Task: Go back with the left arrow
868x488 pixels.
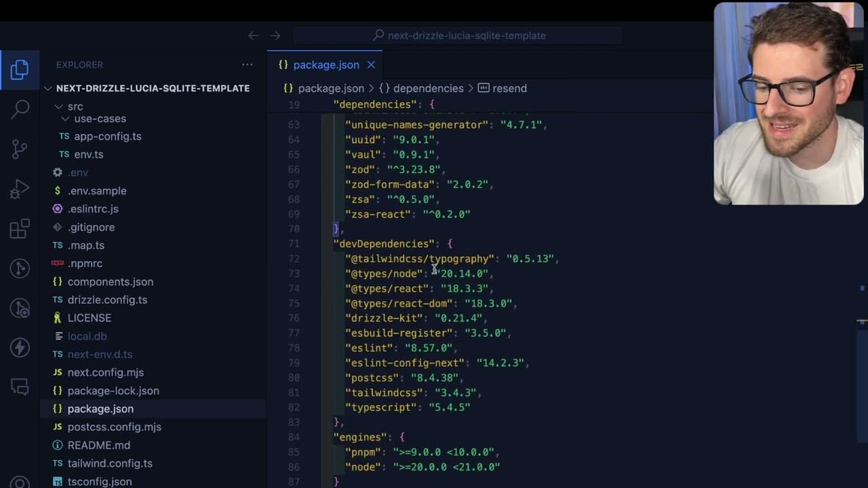Action: [254, 35]
